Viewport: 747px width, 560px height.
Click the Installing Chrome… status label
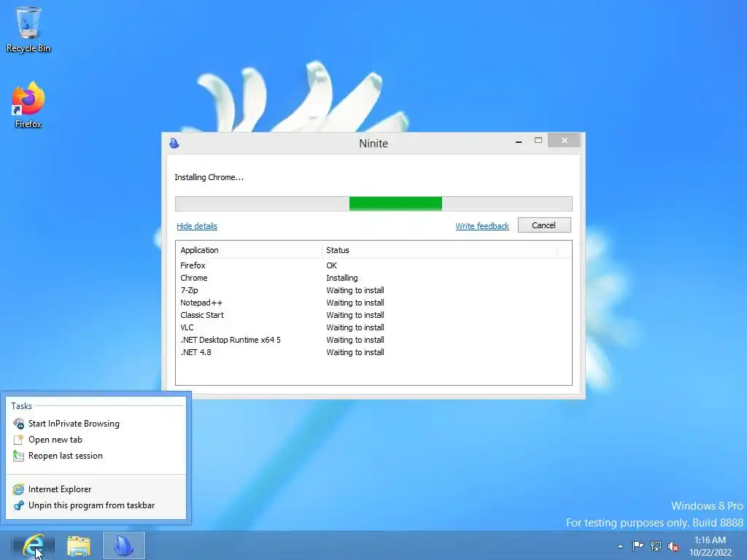209,177
